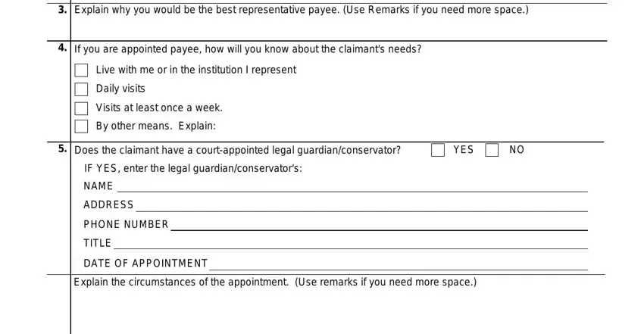Enable the 'By other means' checkbox
Image resolution: width=644 pixels, height=334 pixels.
[x=81, y=126]
